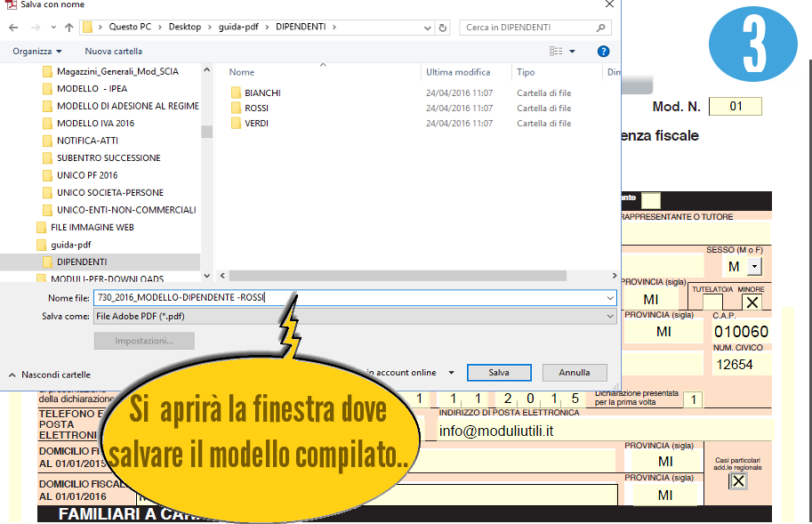The image size is (812, 524).
Task: Click Nuova cartella in toolbar
Action: (113, 52)
